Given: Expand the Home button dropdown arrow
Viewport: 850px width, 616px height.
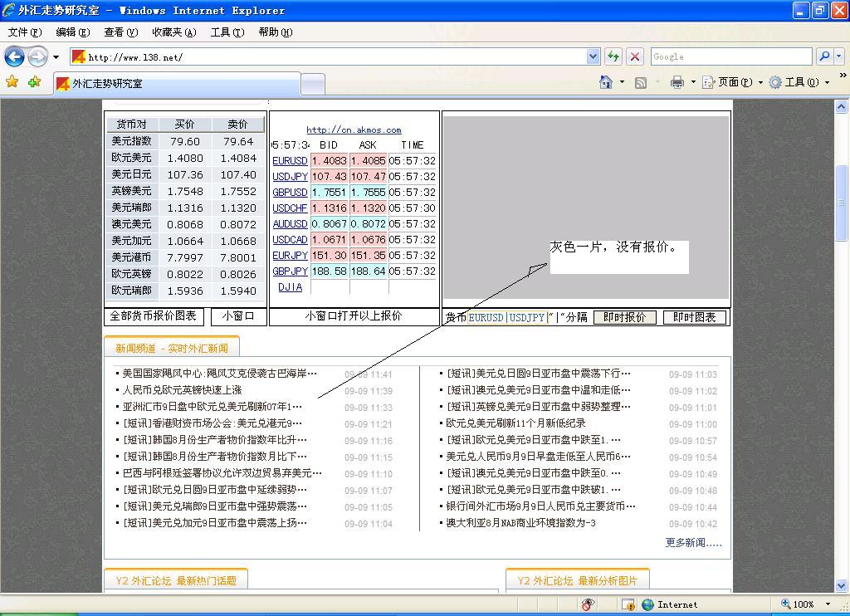Looking at the screenshot, I should pyautogui.click(x=622, y=82).
